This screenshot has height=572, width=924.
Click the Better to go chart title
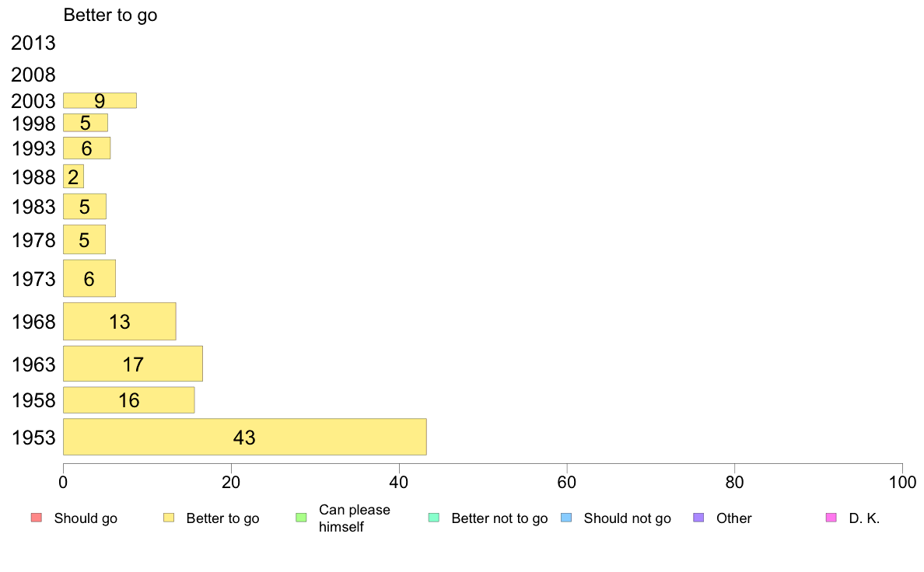110,16
